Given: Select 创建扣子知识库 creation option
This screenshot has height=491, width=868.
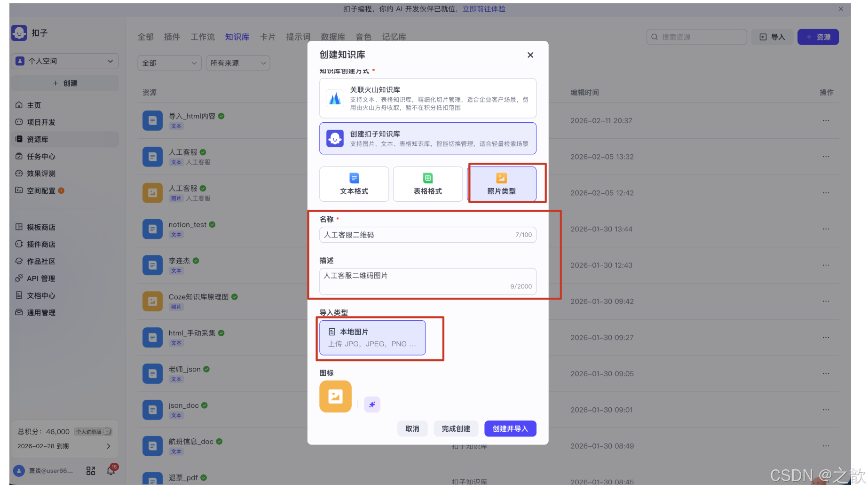Looking at the screenshot, I should tap(427, 138).
